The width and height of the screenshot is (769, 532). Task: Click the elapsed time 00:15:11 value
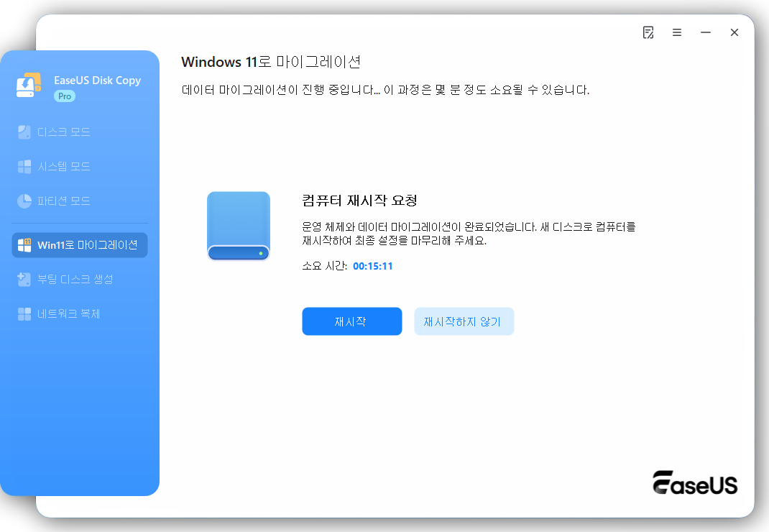(373, 265)
